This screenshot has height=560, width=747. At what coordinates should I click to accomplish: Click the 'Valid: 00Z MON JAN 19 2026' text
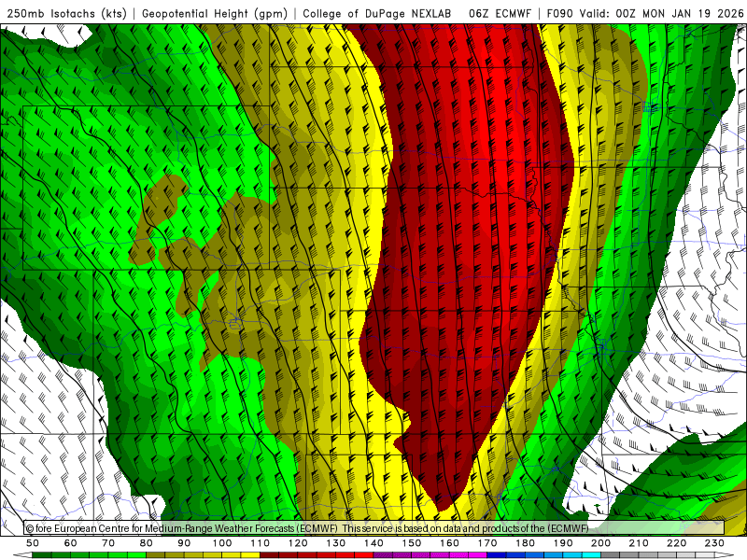click(x=661, y=13)
